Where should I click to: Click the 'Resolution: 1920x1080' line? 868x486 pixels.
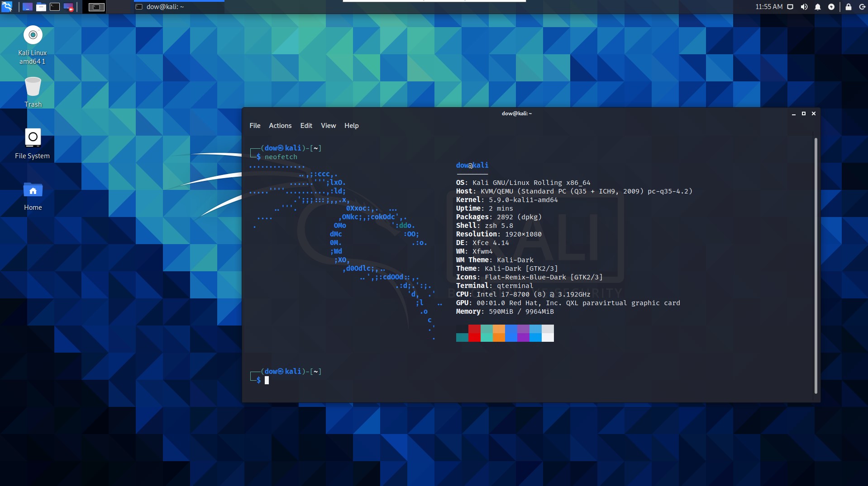click(499, 234)
